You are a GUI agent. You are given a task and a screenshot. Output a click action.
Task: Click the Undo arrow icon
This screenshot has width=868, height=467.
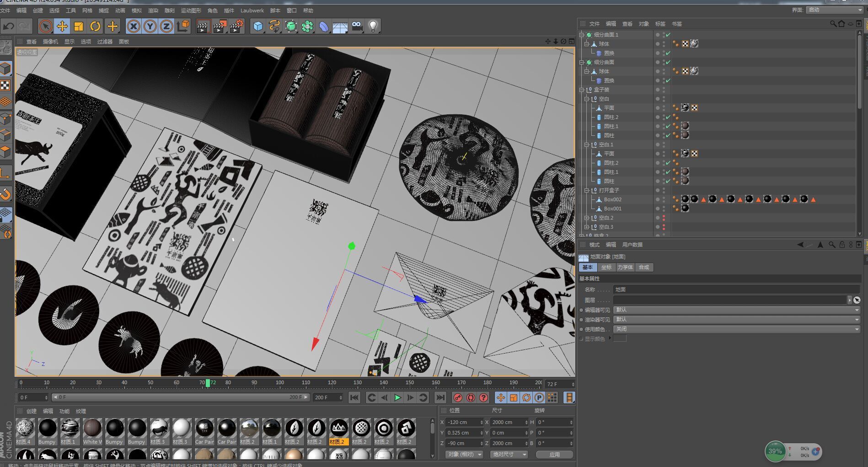(x=9, y=26)
